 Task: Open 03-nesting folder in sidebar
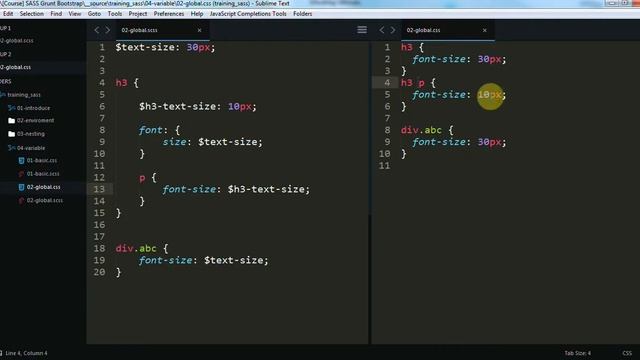[x=31, y=134]
